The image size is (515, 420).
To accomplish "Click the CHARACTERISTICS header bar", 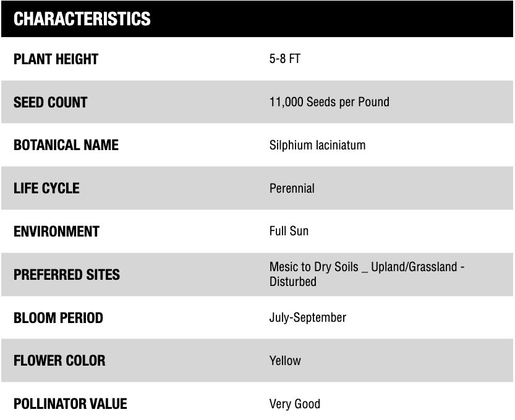I will (x=257, y=19).
